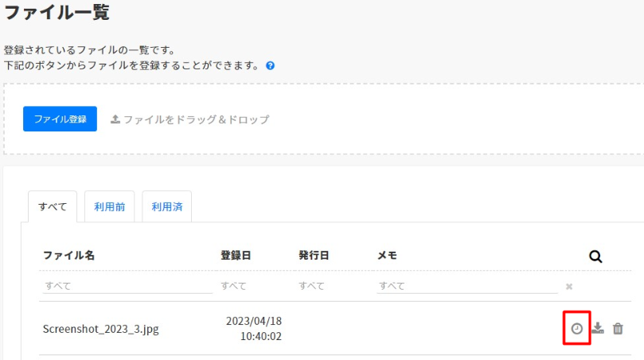Delete Screenshot_2023_3.jpg with the trash icon
Viewport: 644px width, 360px height.
[x=618, y=328]
